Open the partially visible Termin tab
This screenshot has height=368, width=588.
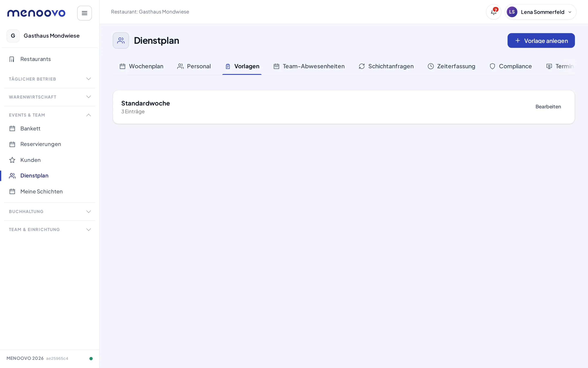pyautogui.click(x=560, y=66)
